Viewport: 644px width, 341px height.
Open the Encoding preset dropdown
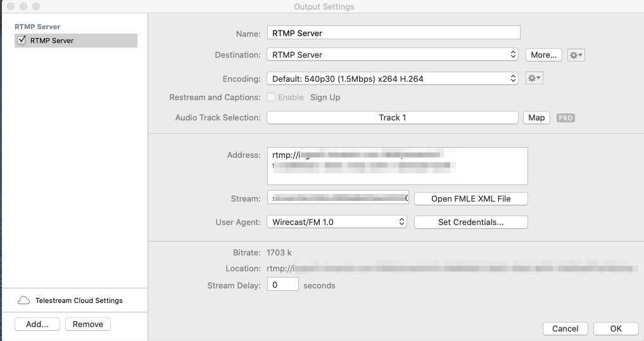pyautogui.click(x=393, y=78)
